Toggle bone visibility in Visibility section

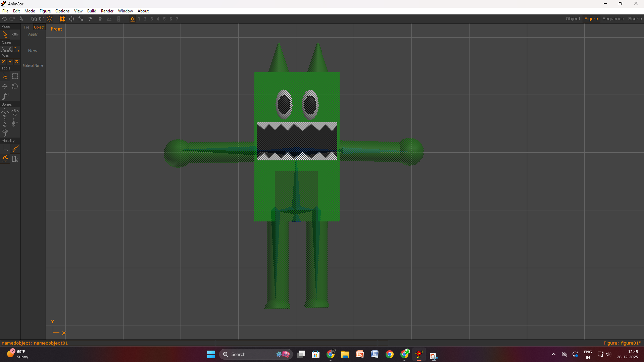coord(15,149)
